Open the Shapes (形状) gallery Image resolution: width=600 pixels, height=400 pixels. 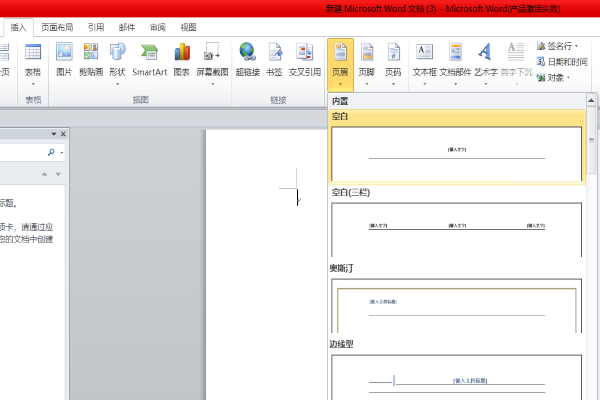(x=117, y=52)
